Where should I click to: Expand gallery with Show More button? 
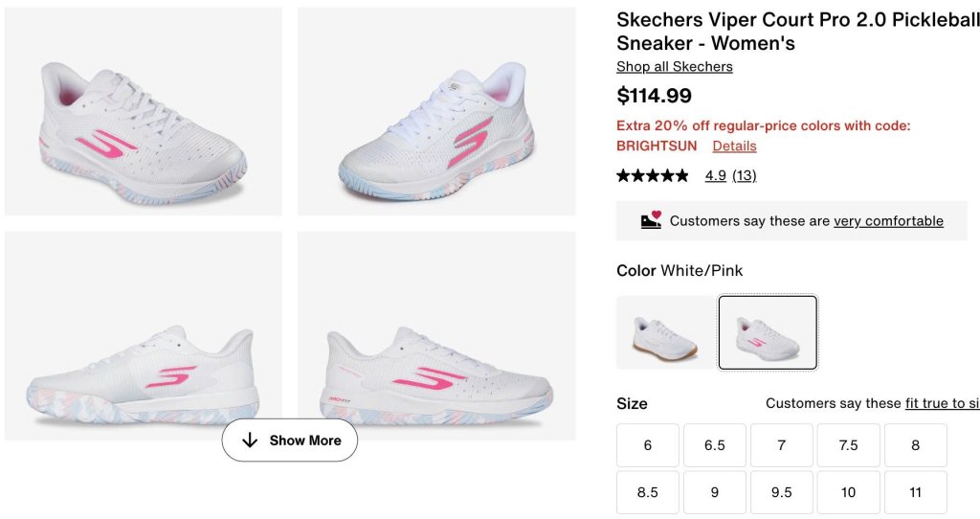click(289, 440)
